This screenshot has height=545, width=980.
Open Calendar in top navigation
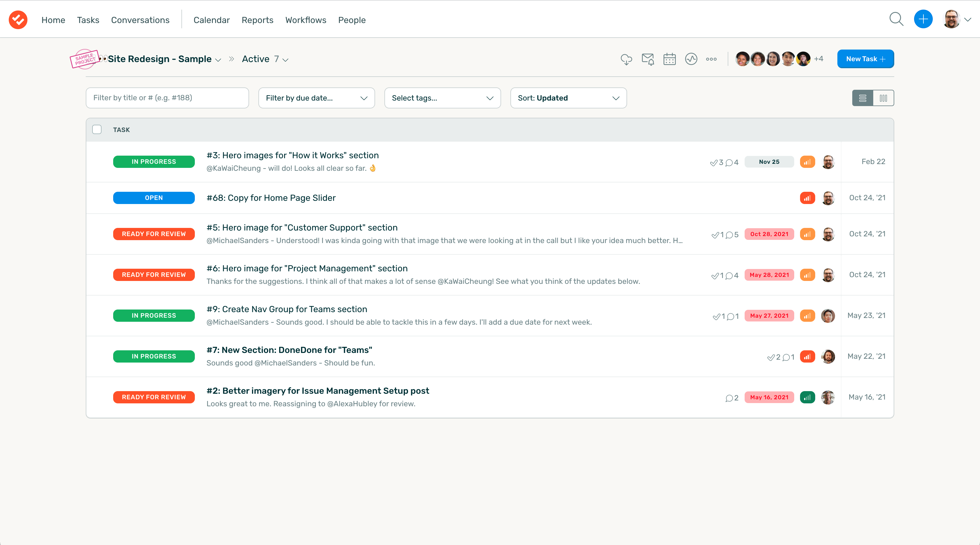tap(211, 20)
